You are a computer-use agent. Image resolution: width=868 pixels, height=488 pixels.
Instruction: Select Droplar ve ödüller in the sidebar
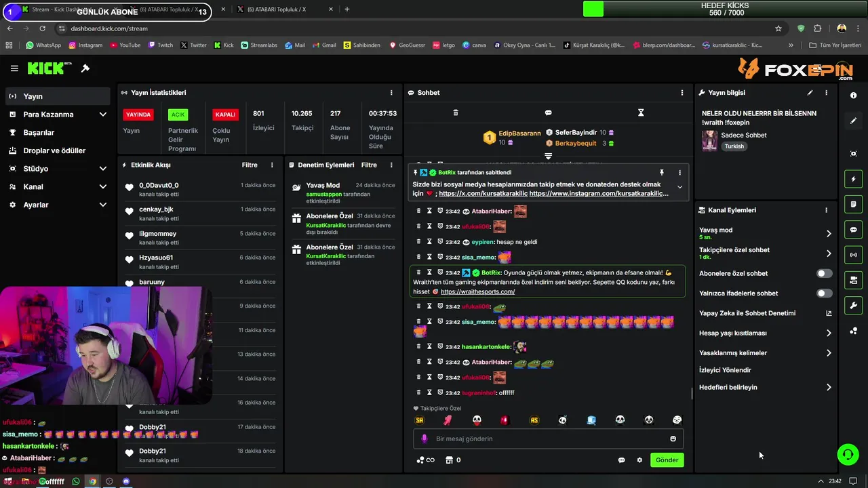58,150
